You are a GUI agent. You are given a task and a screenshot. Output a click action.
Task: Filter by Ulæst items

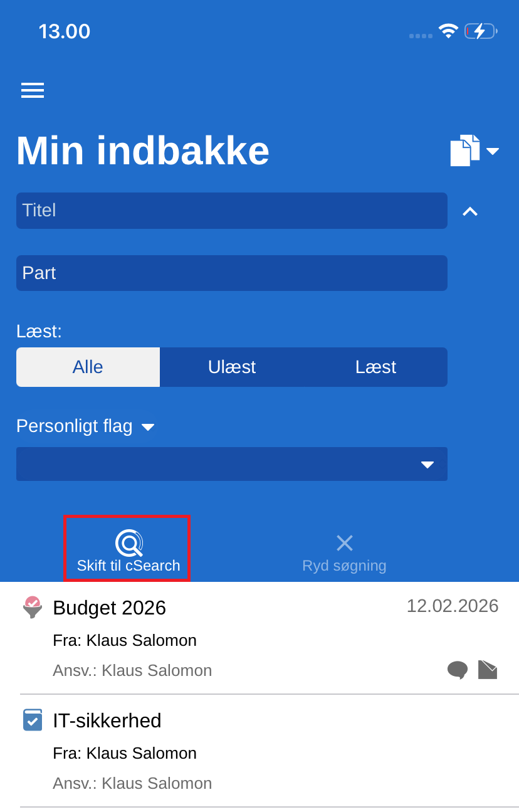(232, 367)
